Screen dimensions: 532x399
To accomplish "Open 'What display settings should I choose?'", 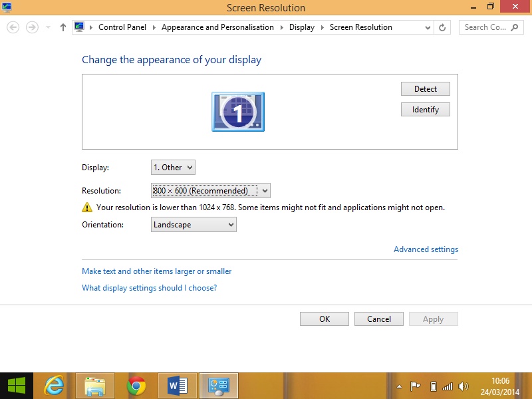I will coord(149,288).
